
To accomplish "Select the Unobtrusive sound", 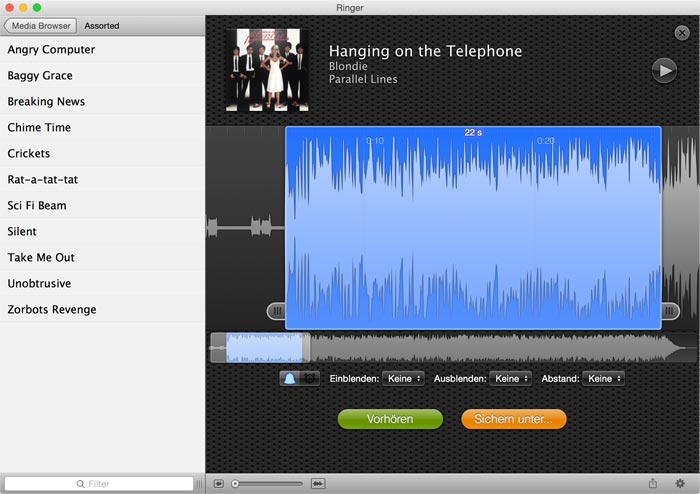I will pyautogui.click(x=102, y=283).
